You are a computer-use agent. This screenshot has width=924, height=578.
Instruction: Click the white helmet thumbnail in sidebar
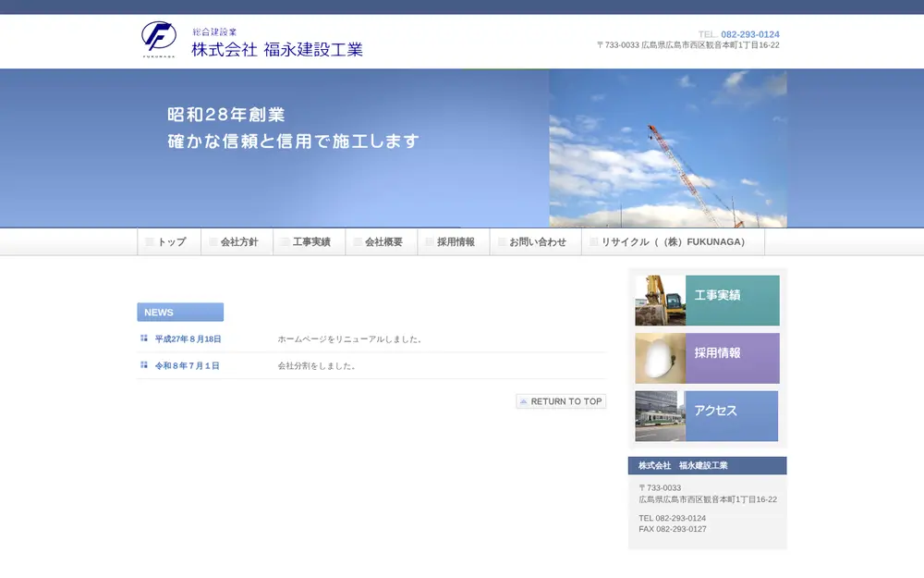click(660, 358)
